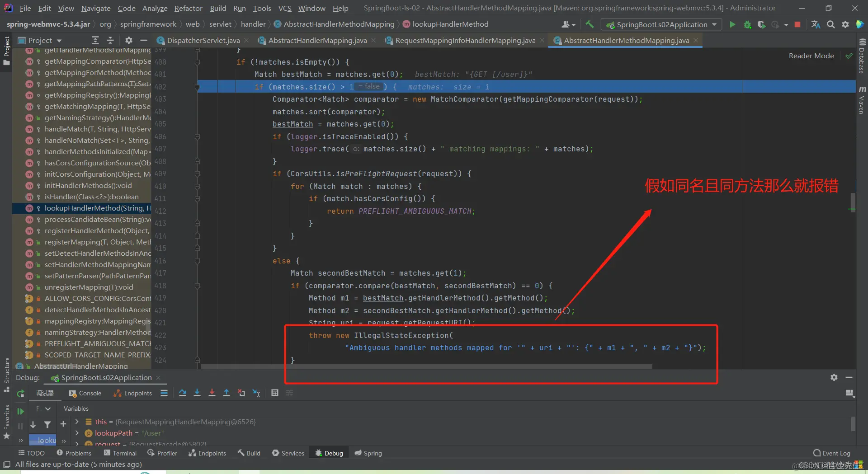Screen dimensions: 868x474
Task: Open the SpringBootLs02Application run configuration dropdown
Action: 661,24
